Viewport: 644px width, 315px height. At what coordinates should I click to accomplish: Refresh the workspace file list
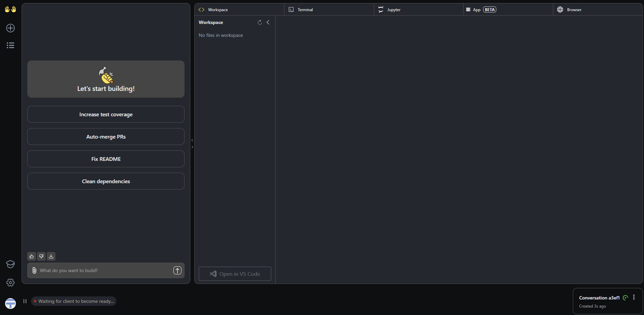pos(260,22)
